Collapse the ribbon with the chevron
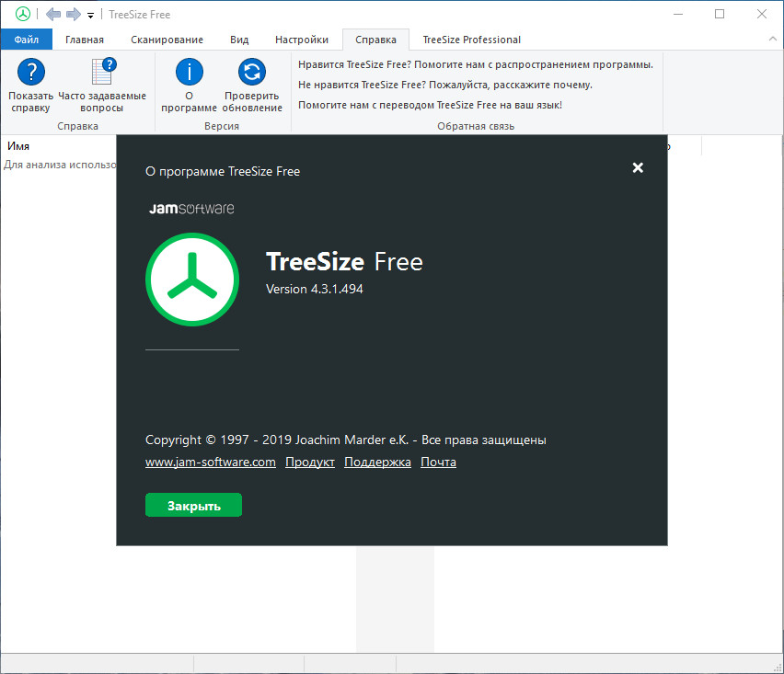The image size is (784, 674). (773, 39)
